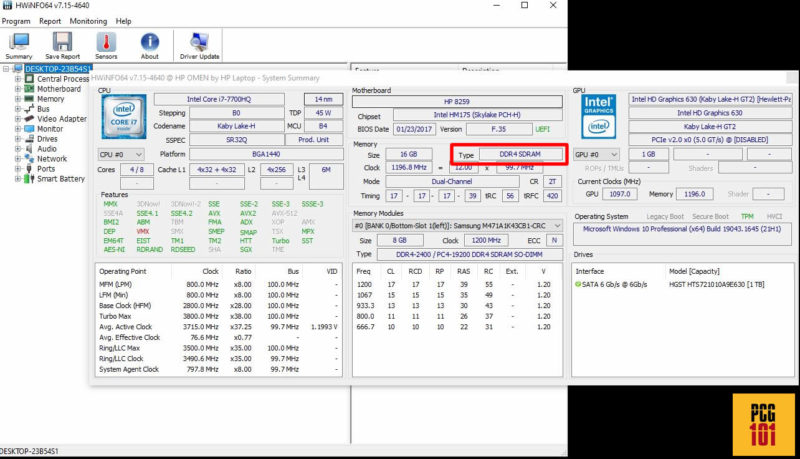Click the UEFI indicator label

pyautogui.click(x=542, y=129)
